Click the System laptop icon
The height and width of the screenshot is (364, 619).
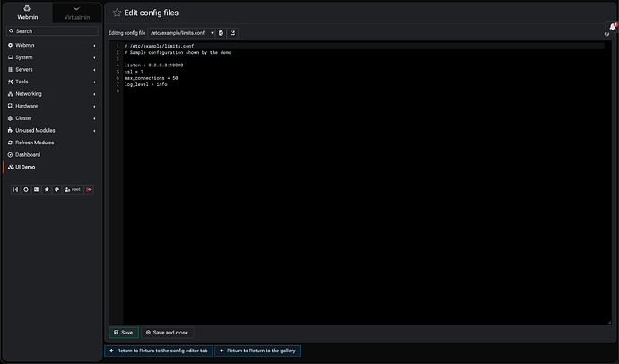tap(10, 57)
